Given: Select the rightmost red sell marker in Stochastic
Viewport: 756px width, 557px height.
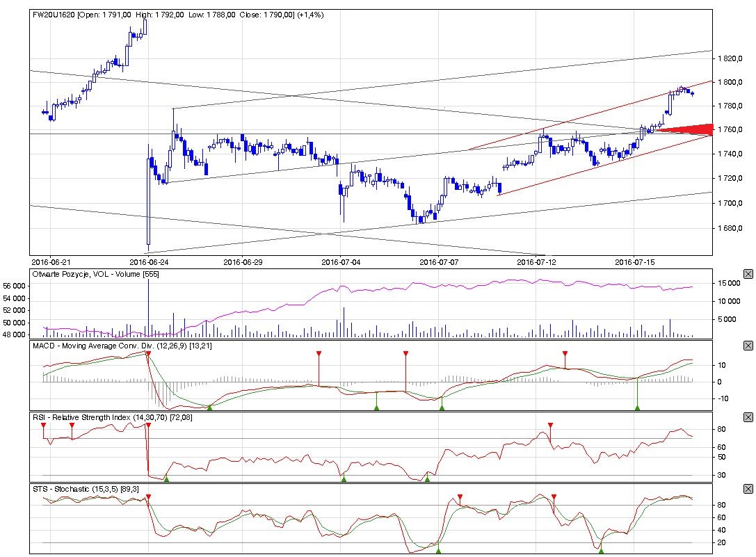Looking at the screenshot, I should (554, 497).
